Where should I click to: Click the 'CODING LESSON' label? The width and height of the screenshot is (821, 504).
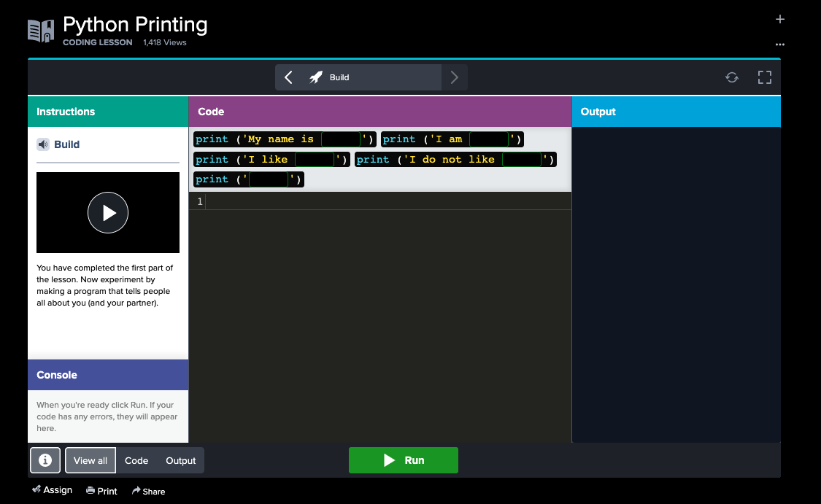[97, 42]
